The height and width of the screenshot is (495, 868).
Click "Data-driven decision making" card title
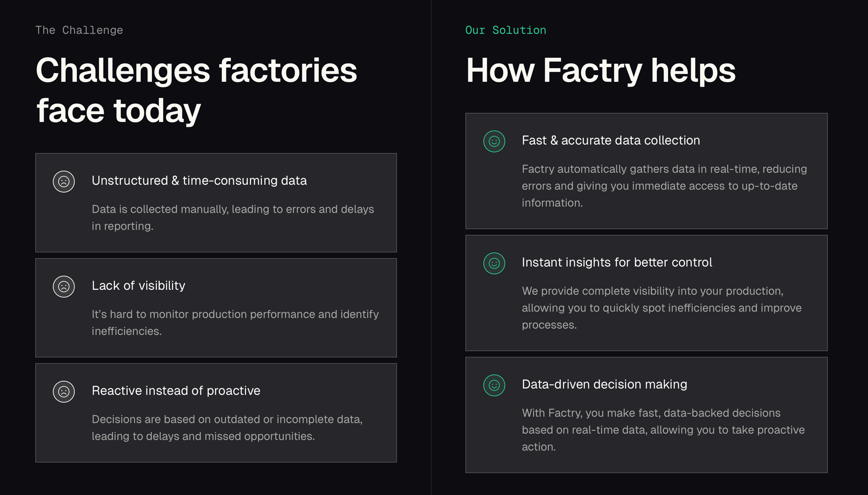pos(604,385)
